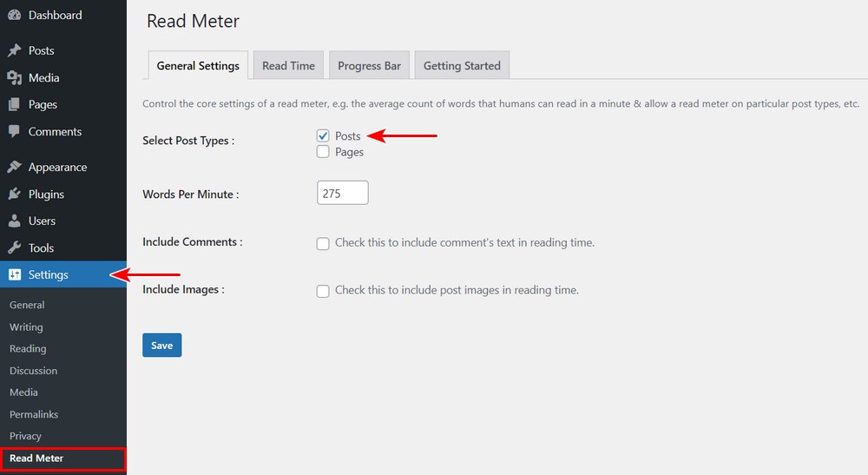Go to the Plugins menu item
The height and width of the screenshot is (475, 868).
pyautogui.click(x=63, y=194)
